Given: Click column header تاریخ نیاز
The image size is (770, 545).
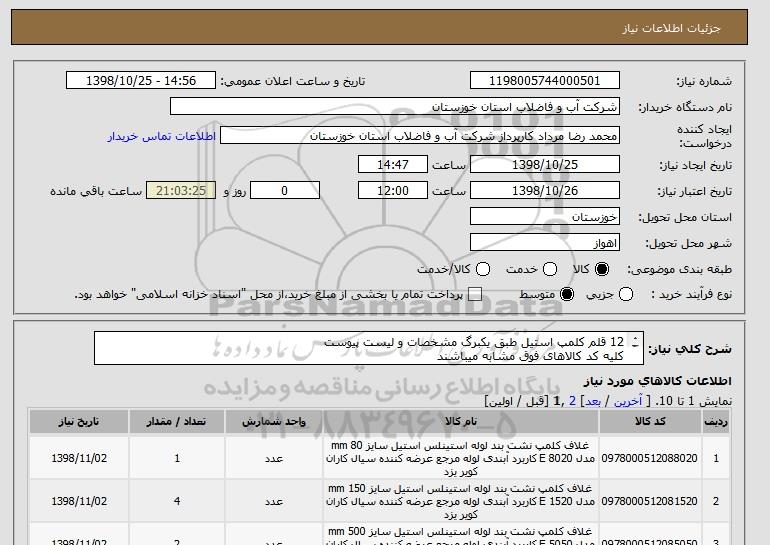Looking at the screenshot, I should 79,421.
